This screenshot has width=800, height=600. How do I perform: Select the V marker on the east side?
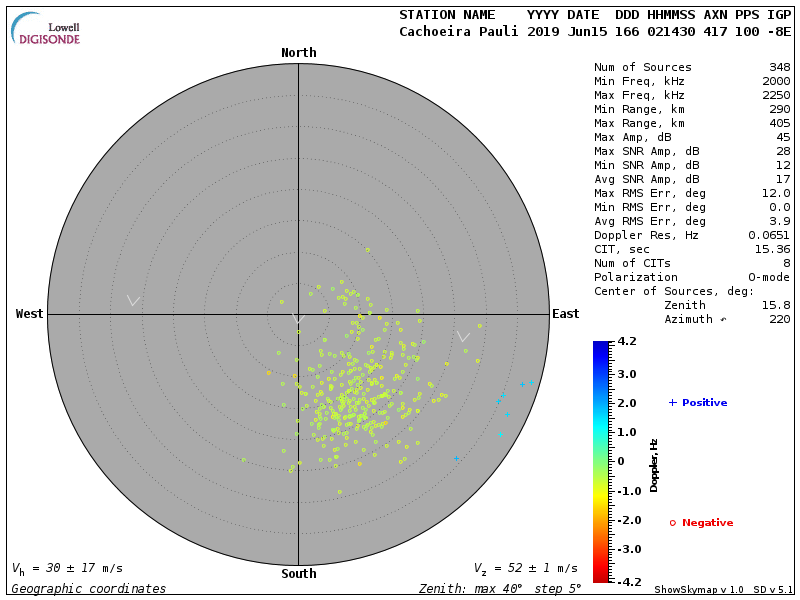coord(464,337)
